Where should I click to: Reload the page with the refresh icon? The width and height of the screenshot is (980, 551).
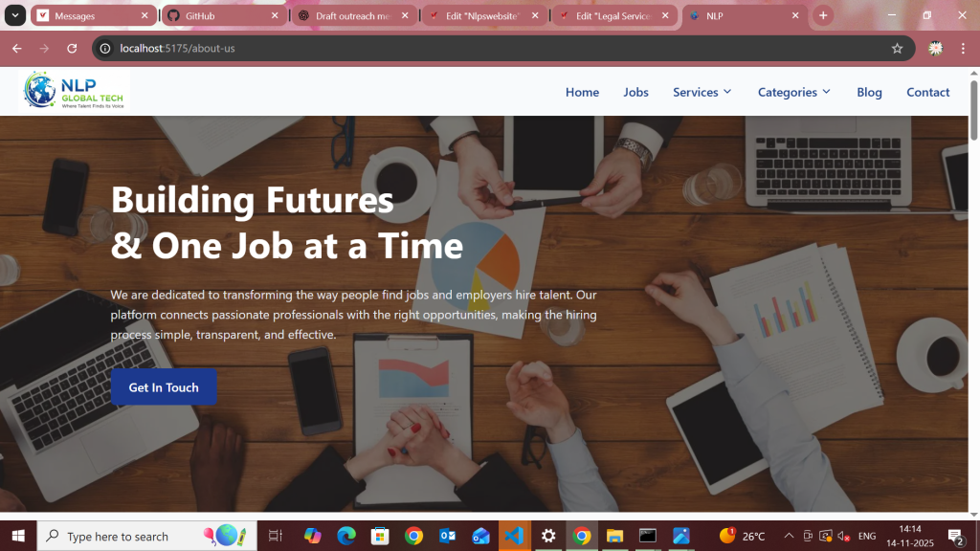point(72,48)
